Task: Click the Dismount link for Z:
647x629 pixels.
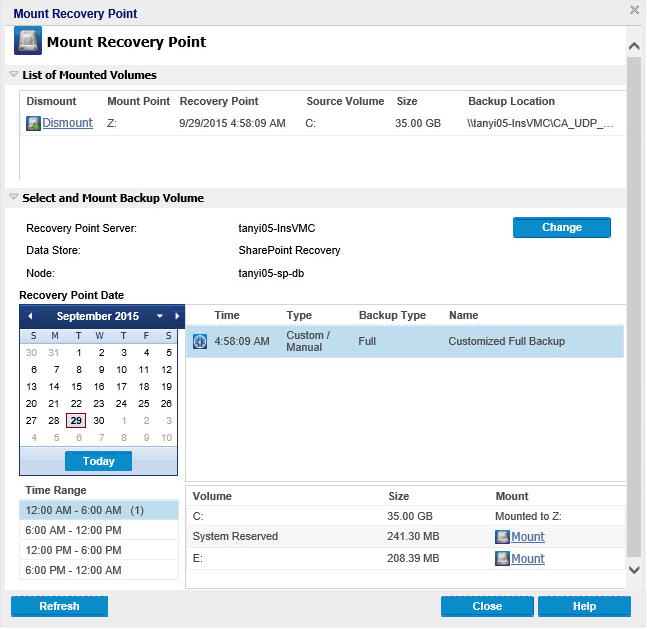Action: (67, 123)
